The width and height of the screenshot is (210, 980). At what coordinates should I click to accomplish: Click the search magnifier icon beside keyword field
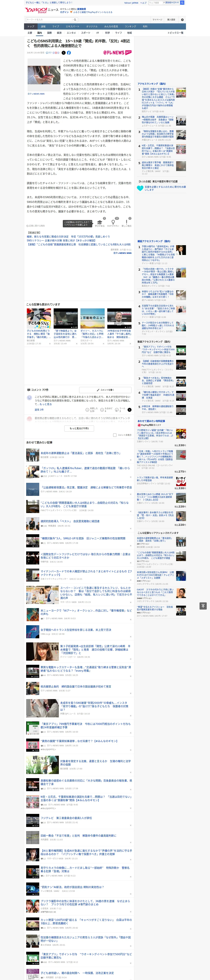point(75,19)
